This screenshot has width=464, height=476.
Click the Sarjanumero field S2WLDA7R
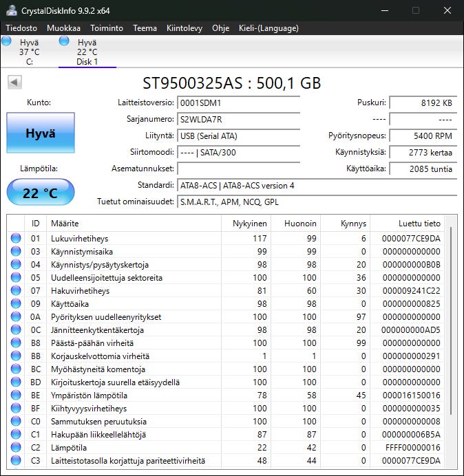click(238, 119)
